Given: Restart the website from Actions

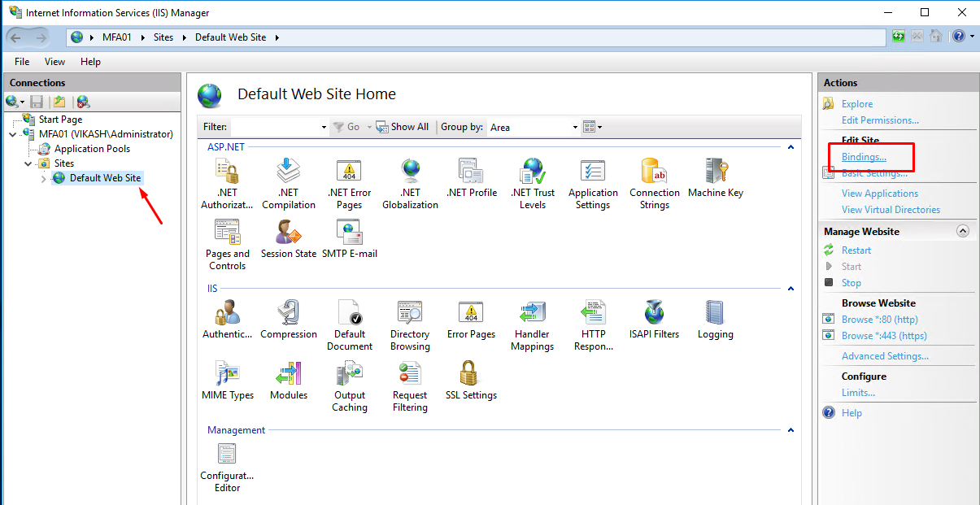Looking at the screenshot, I should tap(856, 250).
